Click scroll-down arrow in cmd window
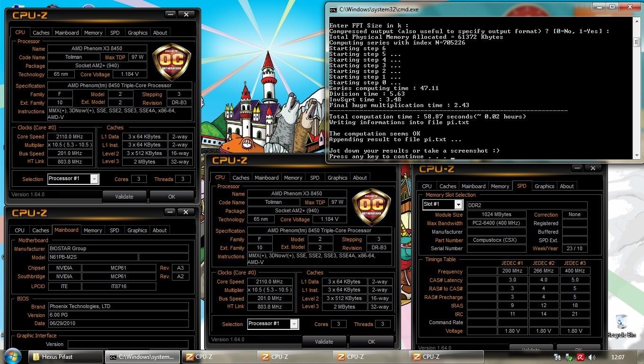This screenshot has height=364, width=644. point(637,155)
